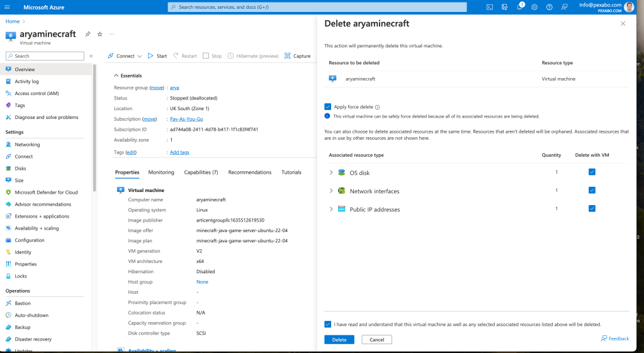Click the None host group link
Viewport: 644px width, 353px height.
(202, 282)
